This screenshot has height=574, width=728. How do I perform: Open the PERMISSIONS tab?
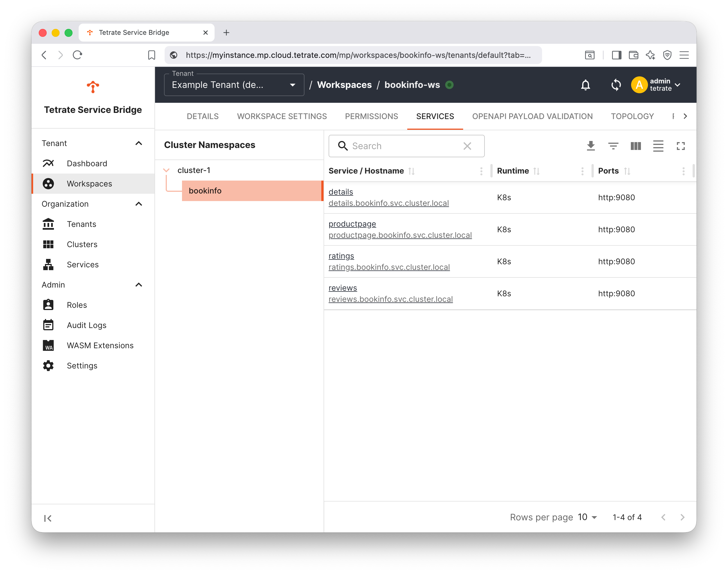point(371,116)
